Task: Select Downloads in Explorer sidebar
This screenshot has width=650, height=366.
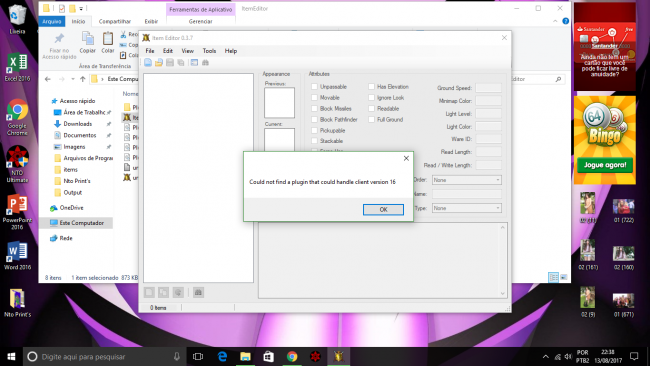Action: tap(78, 124)
